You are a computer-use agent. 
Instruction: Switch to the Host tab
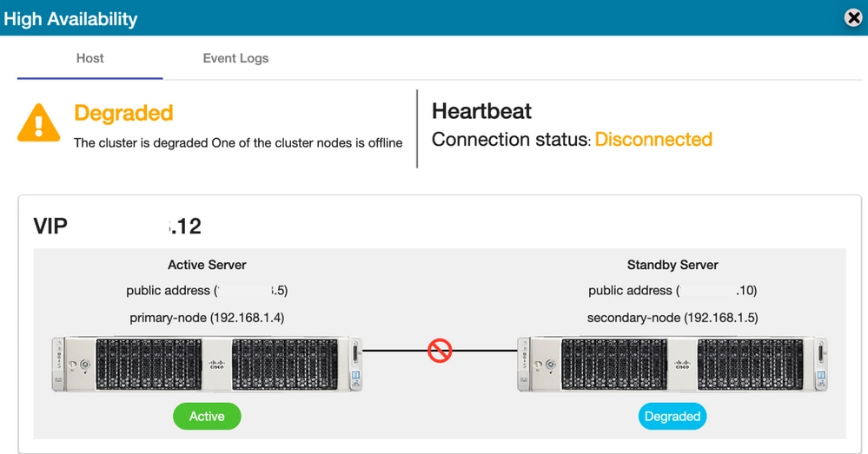tap(89, 58)
